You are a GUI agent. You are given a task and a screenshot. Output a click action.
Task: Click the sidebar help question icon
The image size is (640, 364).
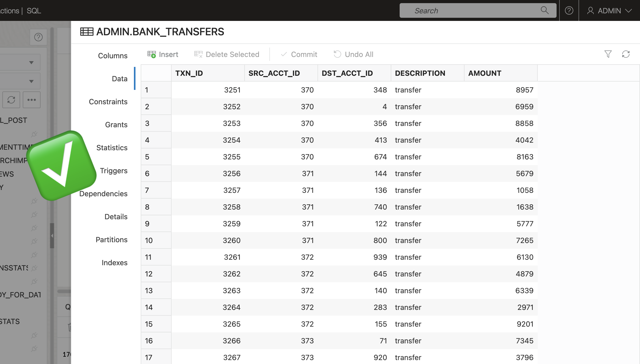point(38,37)
